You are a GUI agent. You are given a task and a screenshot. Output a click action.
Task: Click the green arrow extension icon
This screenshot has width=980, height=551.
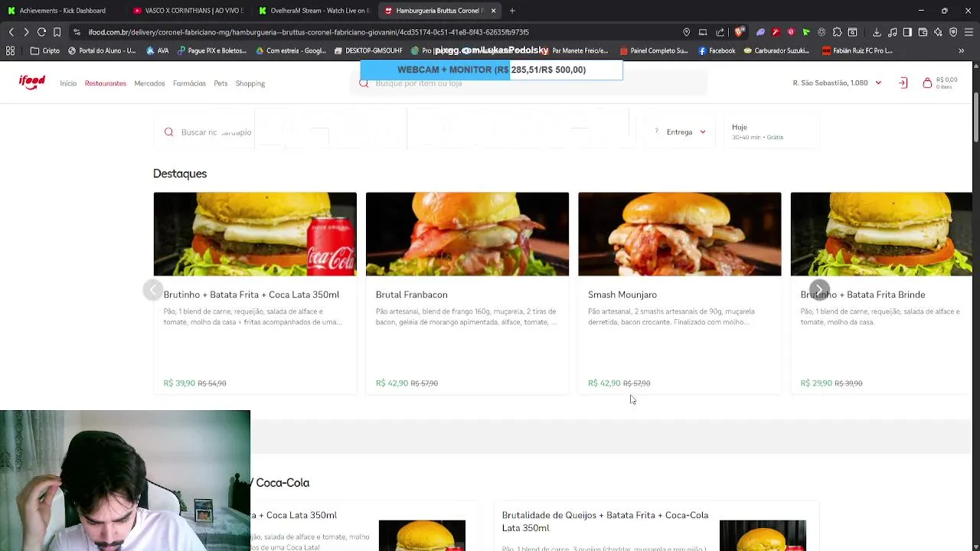click(806, 32)
